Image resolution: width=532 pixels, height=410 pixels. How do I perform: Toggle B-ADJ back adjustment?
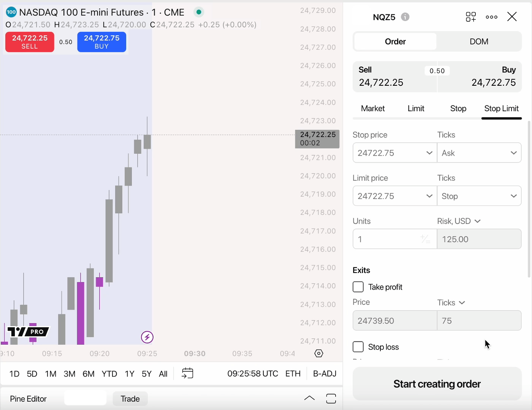pos(325,374)
